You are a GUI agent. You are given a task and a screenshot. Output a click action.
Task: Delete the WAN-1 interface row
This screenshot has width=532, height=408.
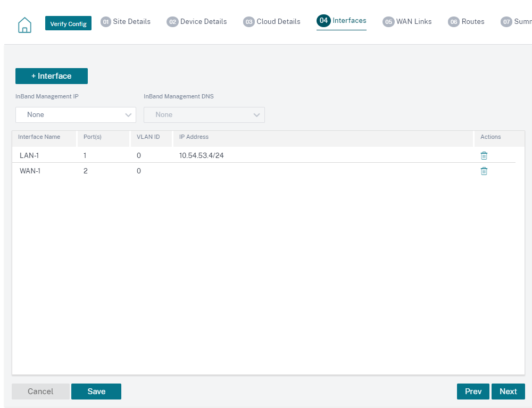point(484,171)
